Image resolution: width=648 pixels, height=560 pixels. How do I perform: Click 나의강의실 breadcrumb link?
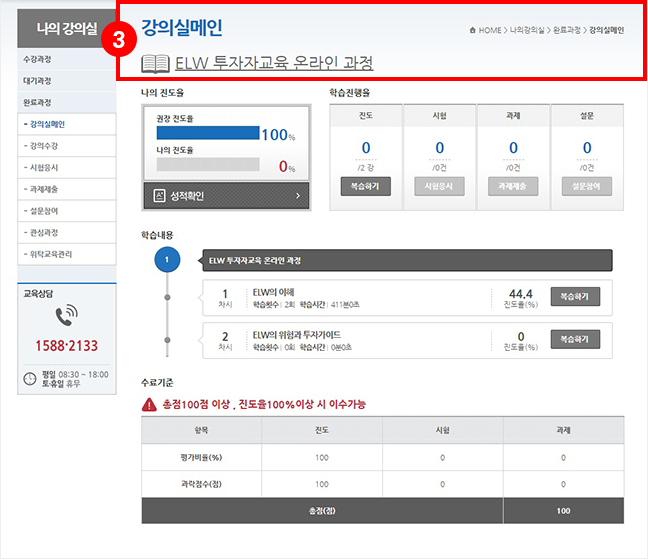527,30
